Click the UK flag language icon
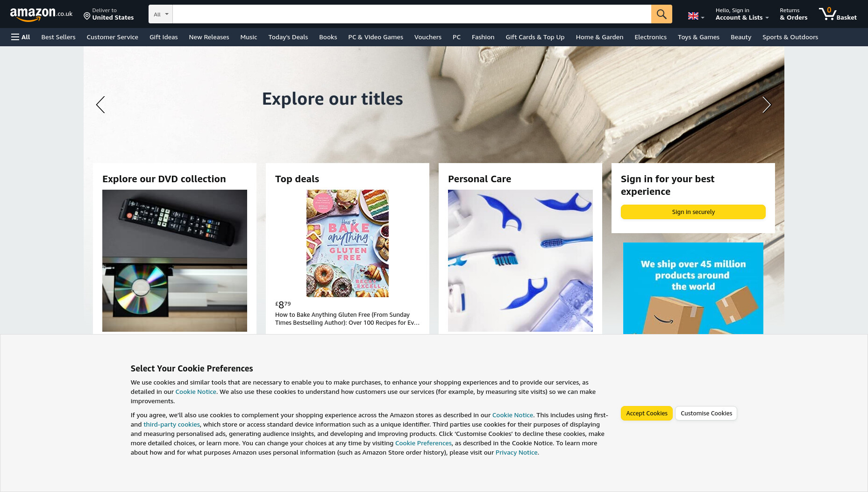This screenshot has width=868, height=492. click(x=693, y=16)
